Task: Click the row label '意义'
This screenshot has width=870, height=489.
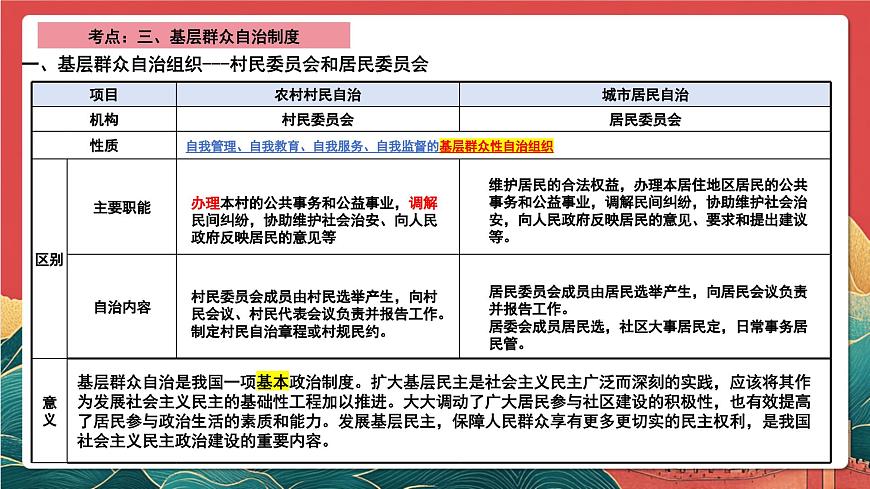Action: [49, 411]
